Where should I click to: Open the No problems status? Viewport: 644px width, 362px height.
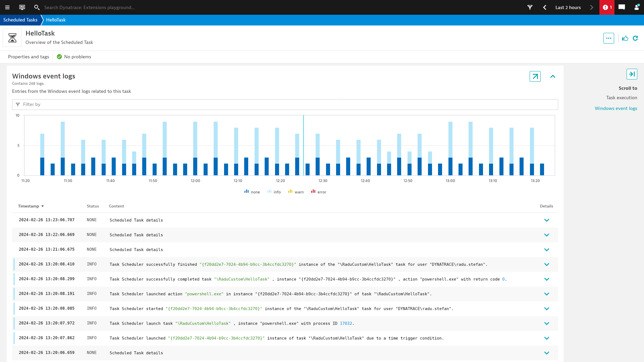[x=74, y=57]
